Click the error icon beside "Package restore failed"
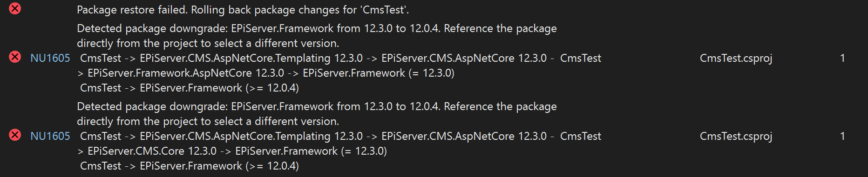This screenshot has height=177, width=868. [15, 8]
